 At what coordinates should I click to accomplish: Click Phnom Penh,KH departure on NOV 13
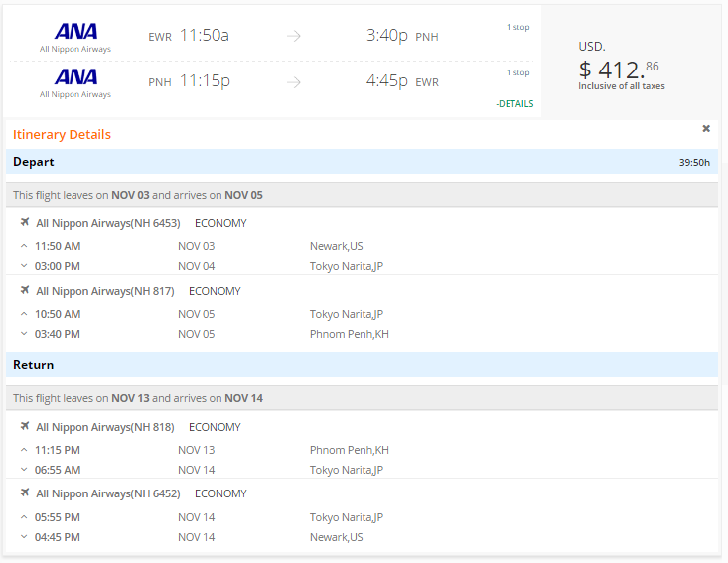350,450
